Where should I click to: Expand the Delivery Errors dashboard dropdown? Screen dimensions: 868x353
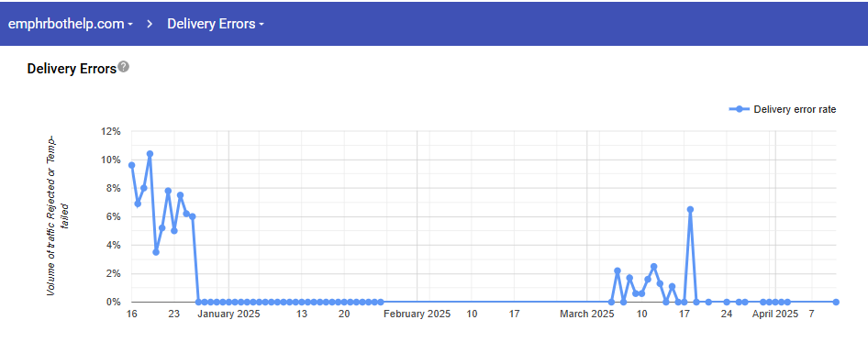pyautogui.click(x=216, y=24)
